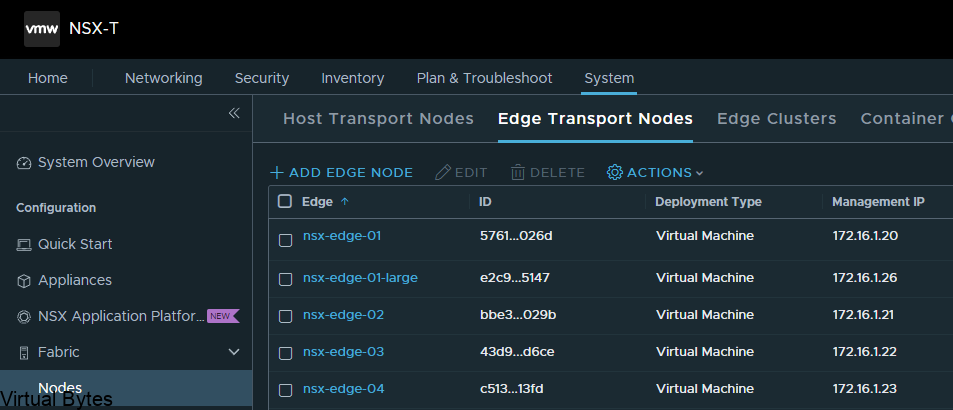Switch to Edge Clusters tab

coord(777,118)
